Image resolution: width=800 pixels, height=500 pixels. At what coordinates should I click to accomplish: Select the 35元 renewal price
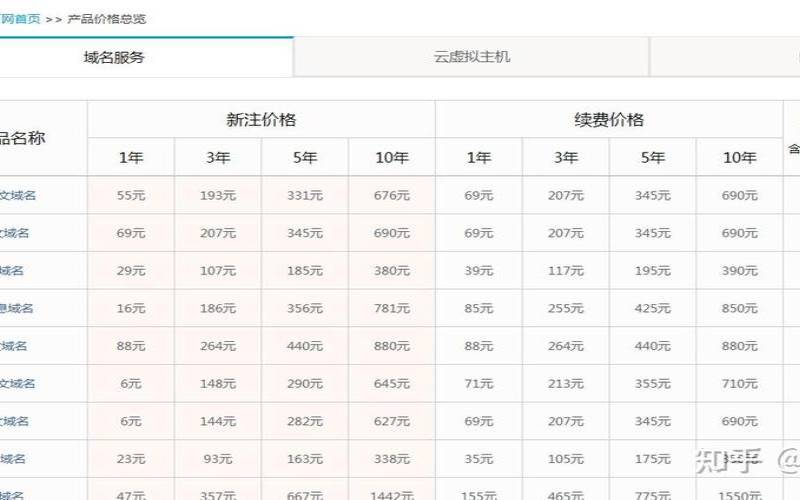pos(479,459)
